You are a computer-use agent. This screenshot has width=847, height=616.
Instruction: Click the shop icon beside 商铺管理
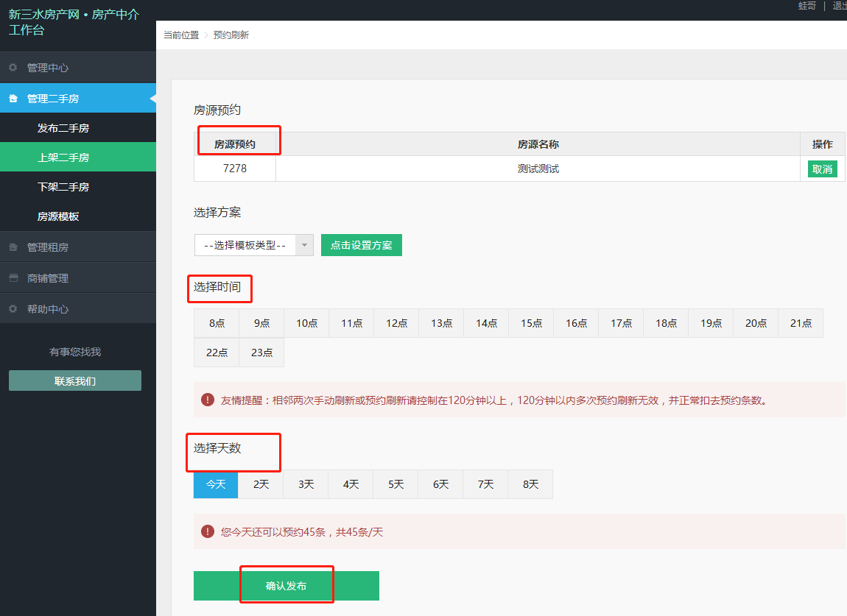tap(13, 278)
